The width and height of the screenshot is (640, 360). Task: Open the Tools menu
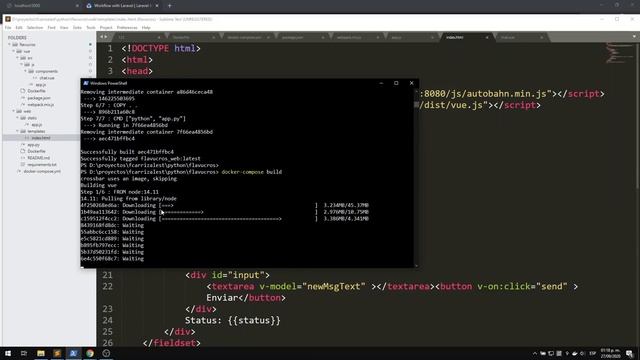[91, 27]
